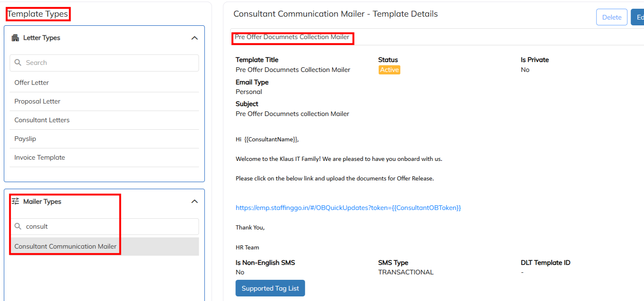Open Invoice Template letter type
Viewport: 644px width, 301px height.
coord(40,158)
